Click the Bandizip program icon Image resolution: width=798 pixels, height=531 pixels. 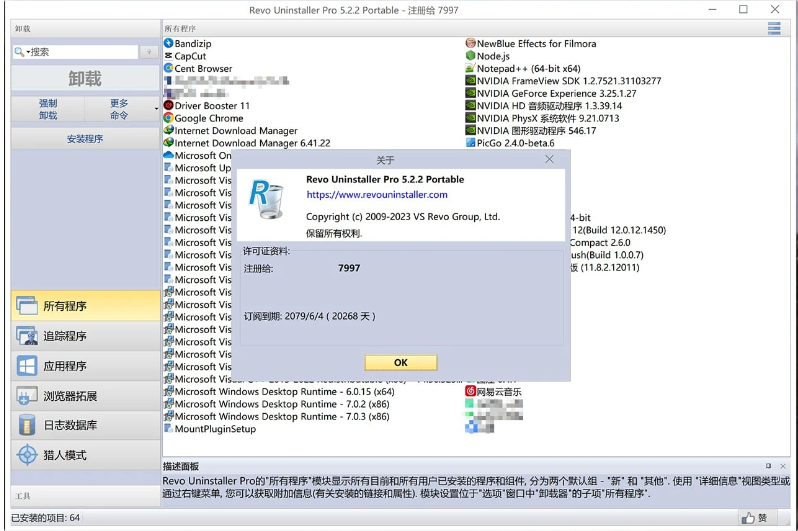[168, 44]
